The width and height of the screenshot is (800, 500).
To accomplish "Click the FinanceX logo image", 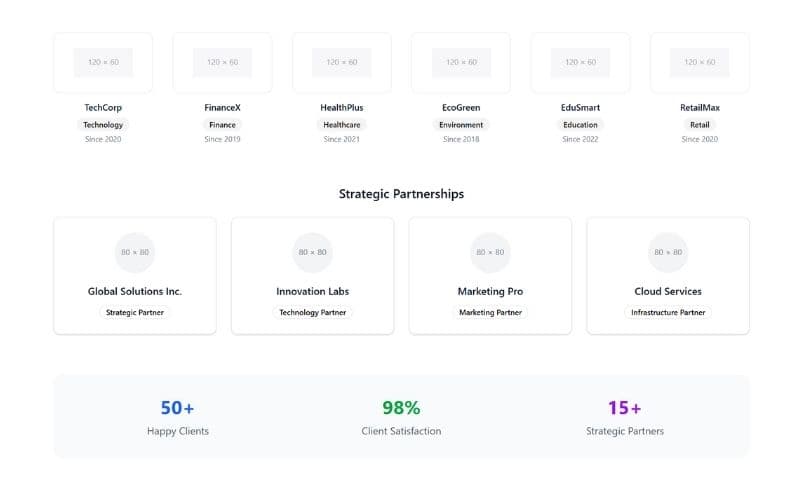I will (222, 62).
